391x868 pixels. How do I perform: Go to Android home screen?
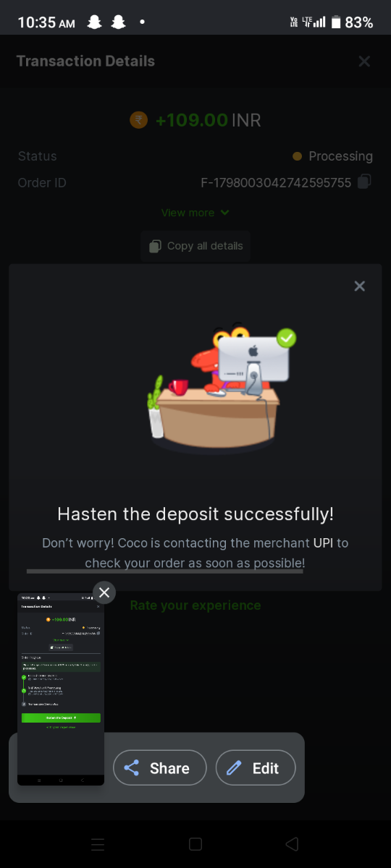tap(195, 844)
